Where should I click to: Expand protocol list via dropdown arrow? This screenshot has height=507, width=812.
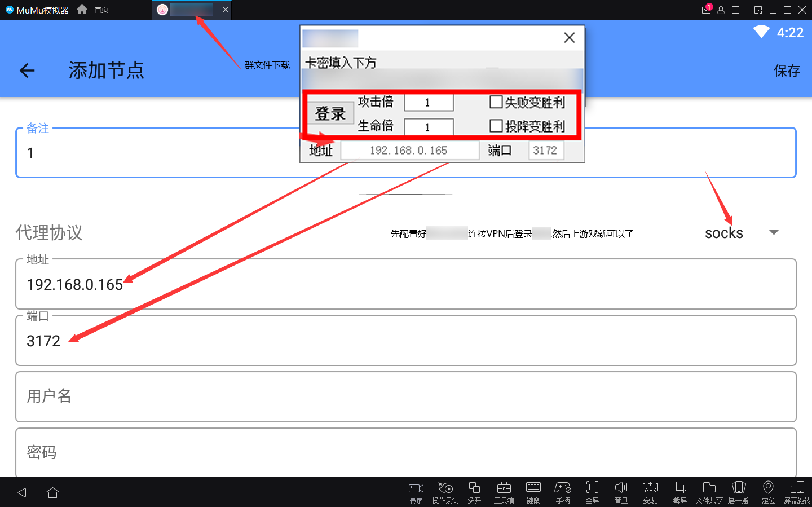(774, 232)
